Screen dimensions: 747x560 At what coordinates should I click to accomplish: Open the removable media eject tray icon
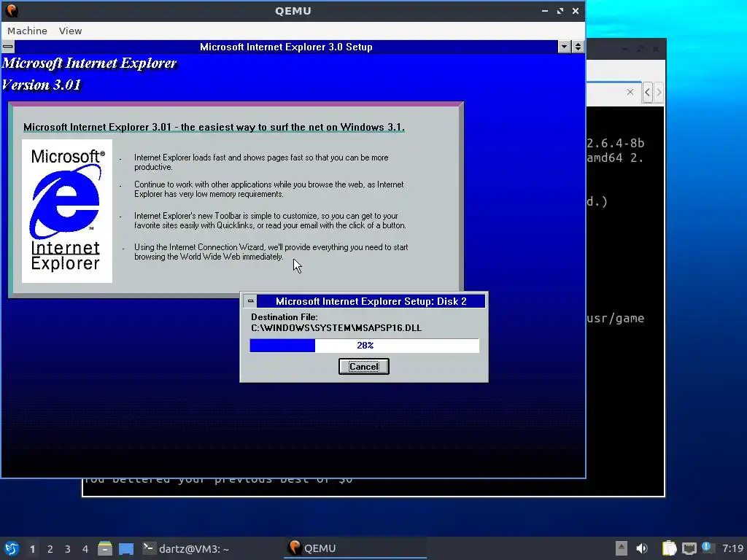pos(622,548)
